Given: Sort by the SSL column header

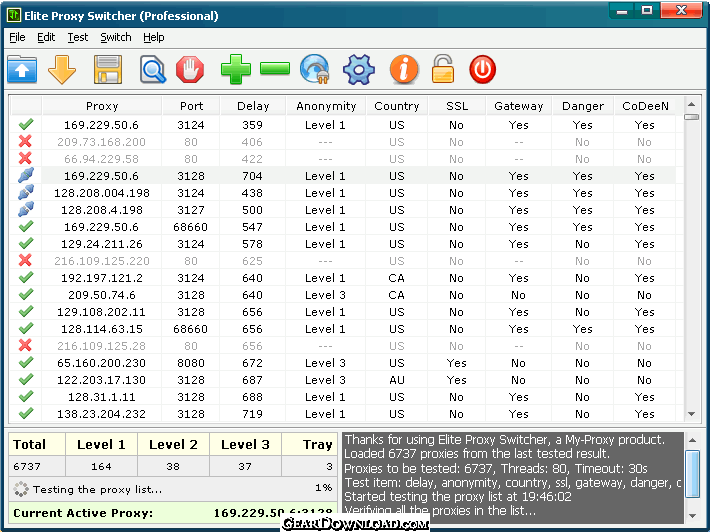Looking at the screenshot, I should pos(456,106).
